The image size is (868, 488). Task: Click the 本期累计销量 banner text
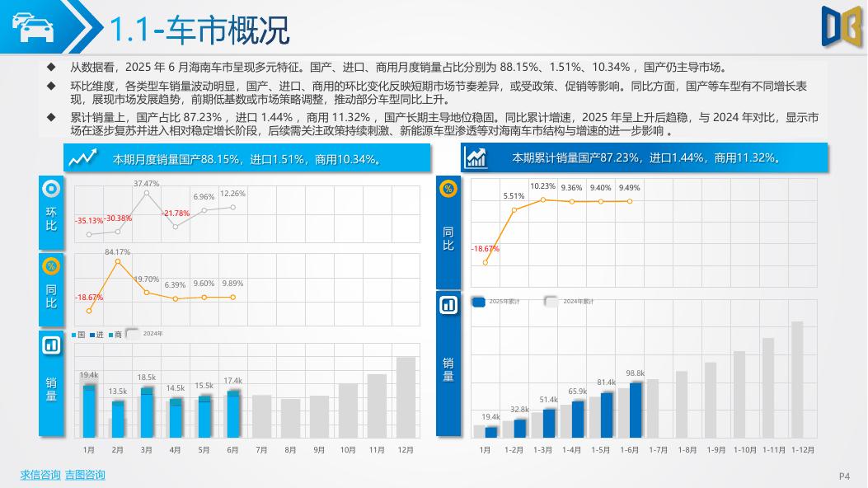coord(646,157)
